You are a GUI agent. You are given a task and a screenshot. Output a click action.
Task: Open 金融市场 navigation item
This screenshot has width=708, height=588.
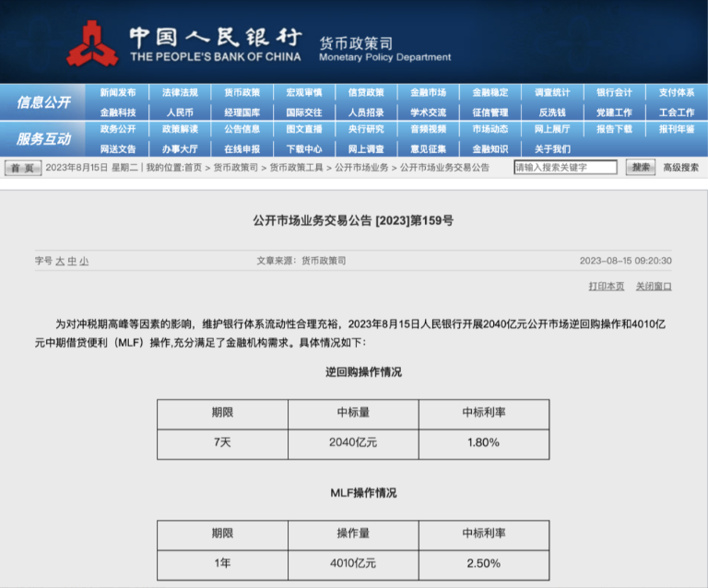click(428, 92)
